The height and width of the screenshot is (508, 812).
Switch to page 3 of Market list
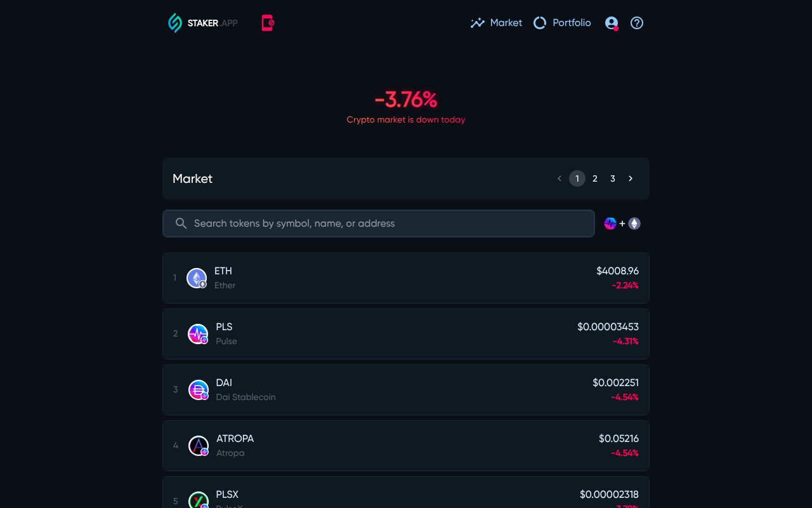click(x=612, y=178)
